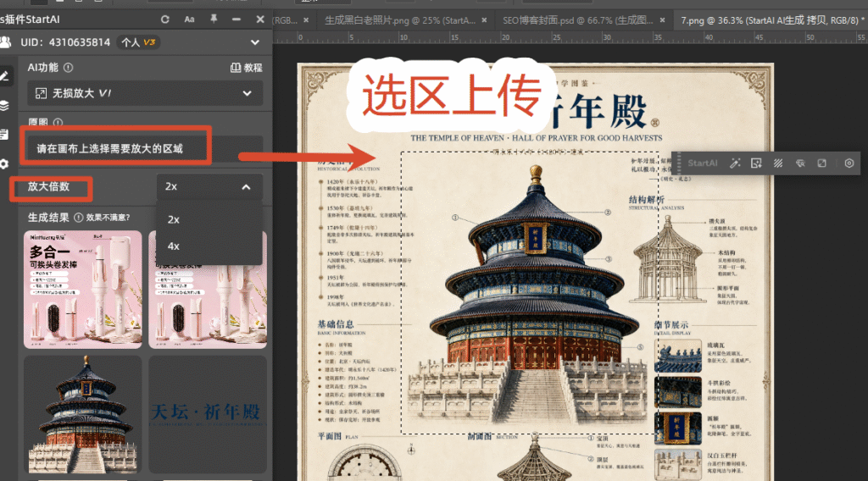The height and width of the screenshot is (481, 868).
Task: Switch to the 生成黑白老照片.png tab
Action: pos(400,20)
